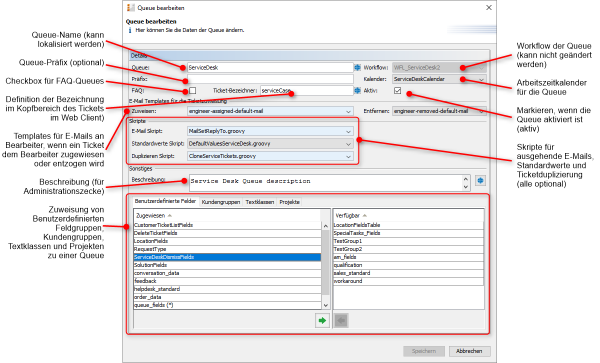Click into the Ticket-Bezeichner field

pyautogui.click(x=306, y=91)
